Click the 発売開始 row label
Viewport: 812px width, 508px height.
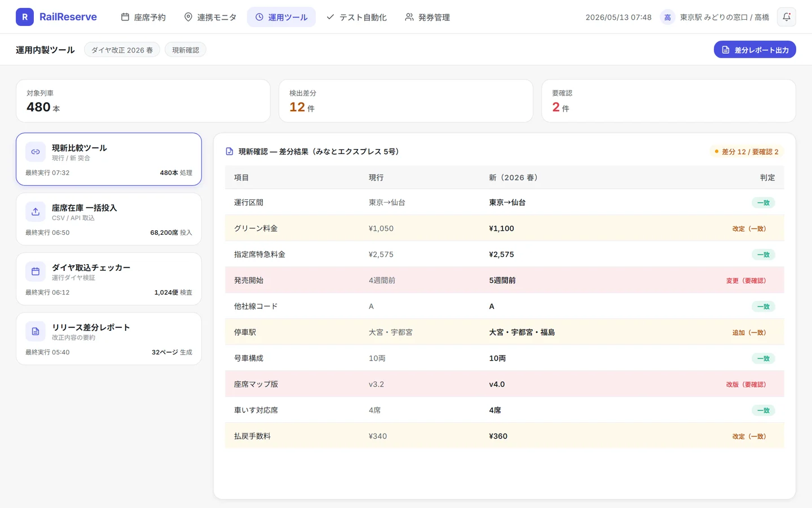pyautogui.click(x=249, y=281)
